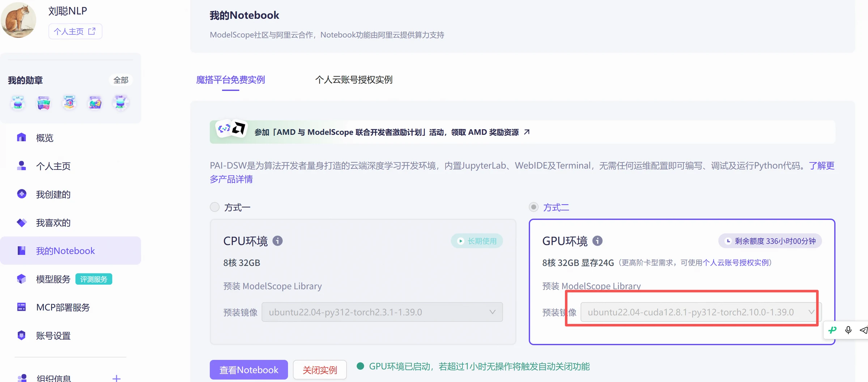The height and width of the screenshot is (382, 868).
Task: Switch to 个人云账号授权实例 tab
Action: pos(354,80)
